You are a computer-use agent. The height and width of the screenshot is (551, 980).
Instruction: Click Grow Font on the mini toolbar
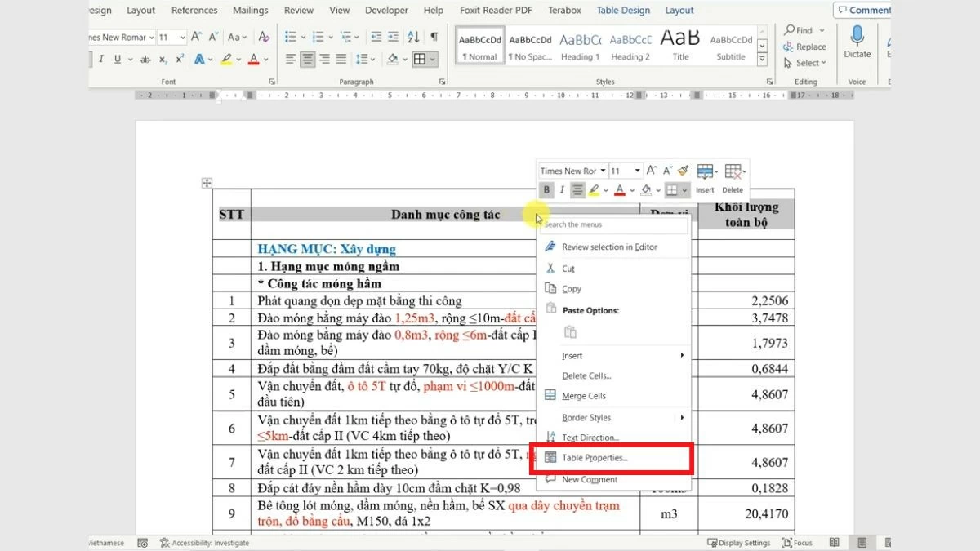click(x=651, y=170)
